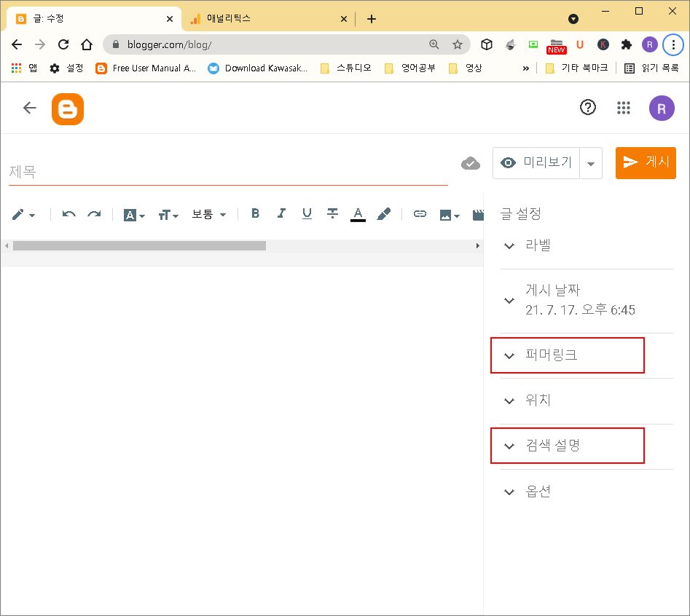Viewport: 690px width, 616px height.
Task: Open the text color picker
Action: pos(358,213)
